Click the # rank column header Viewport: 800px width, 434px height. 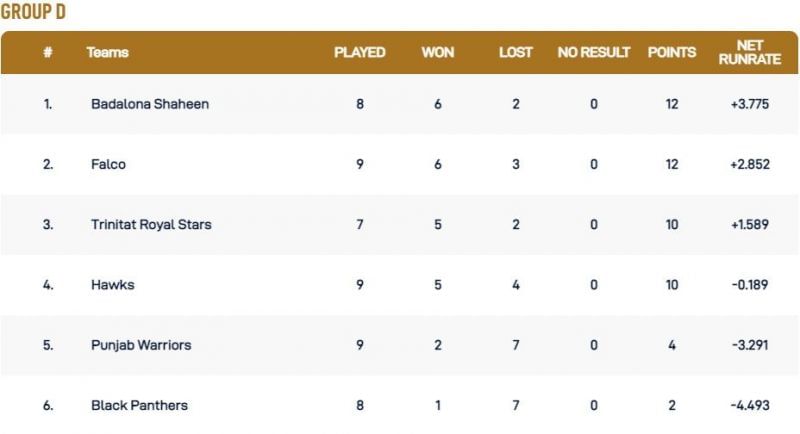tap(48, 52)
